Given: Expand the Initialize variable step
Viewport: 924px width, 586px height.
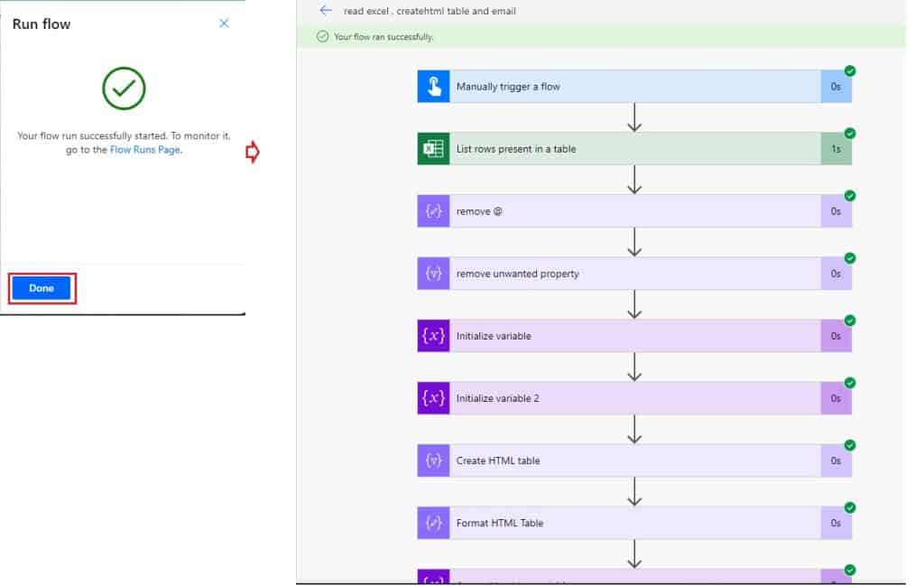Looking at the screenshot, I should [x=634, y=336].
